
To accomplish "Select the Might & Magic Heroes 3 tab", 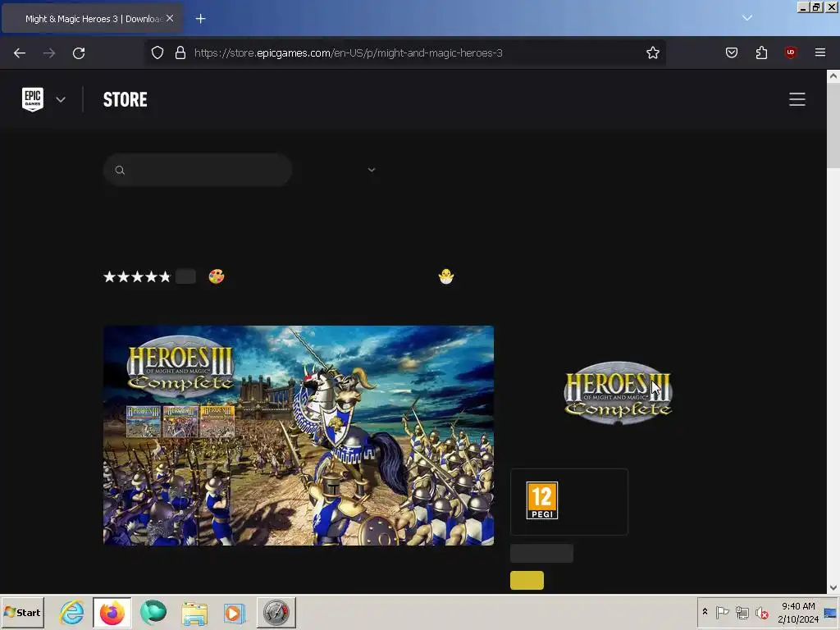I will coord(92,19).
